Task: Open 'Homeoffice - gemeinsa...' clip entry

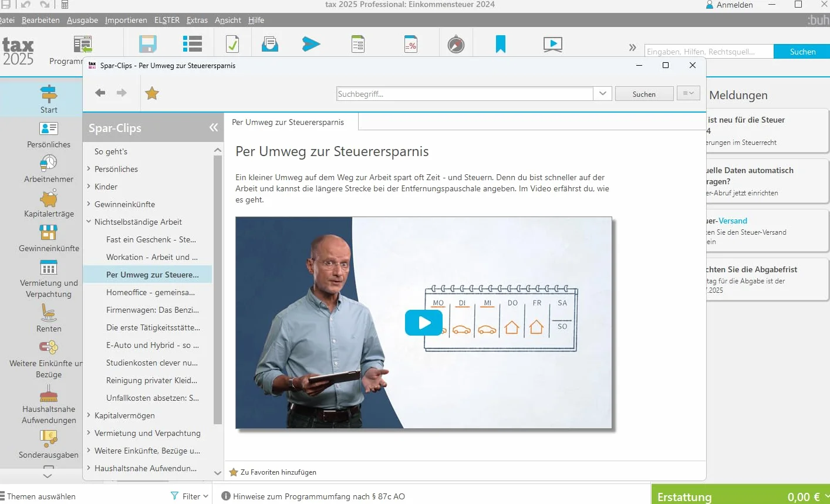Action: tap(150, 292)
